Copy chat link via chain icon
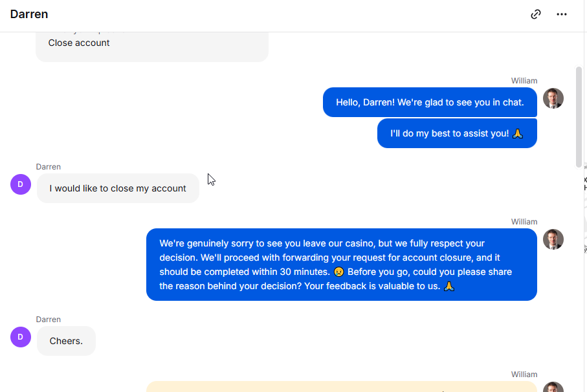Screen dimensions: 587x392 [x=536, y=14]
